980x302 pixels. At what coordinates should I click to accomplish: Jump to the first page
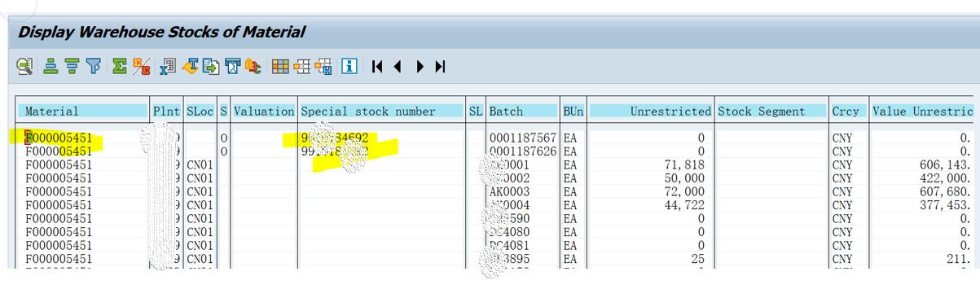point(378,66)
